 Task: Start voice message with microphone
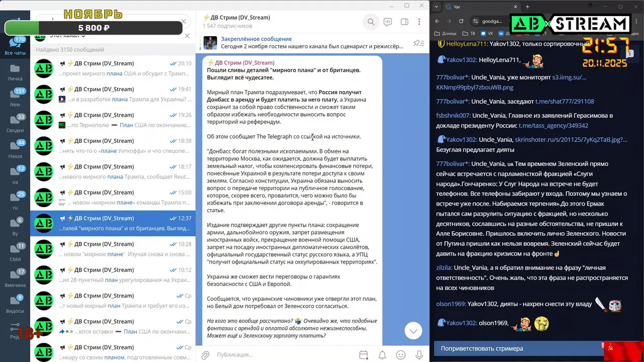[x=419, y=355]
